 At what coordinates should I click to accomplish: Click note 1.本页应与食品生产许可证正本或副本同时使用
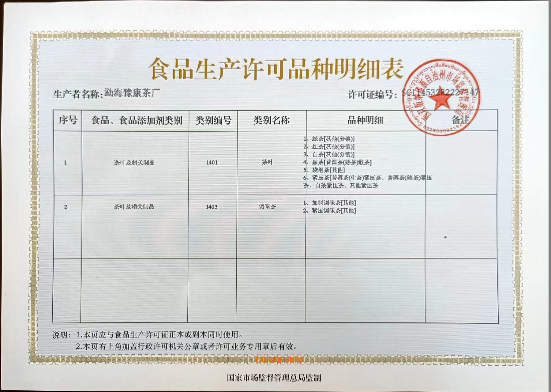click(159, 335)
